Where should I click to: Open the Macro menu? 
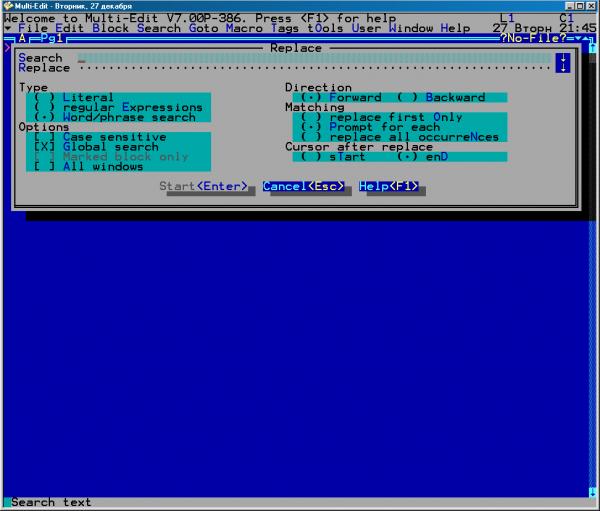(244, 28)
